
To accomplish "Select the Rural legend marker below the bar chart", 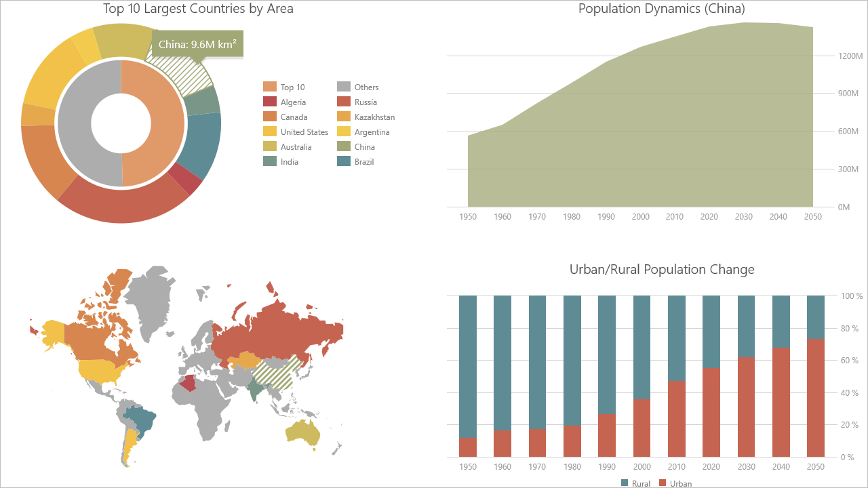I will click(625, 483).
